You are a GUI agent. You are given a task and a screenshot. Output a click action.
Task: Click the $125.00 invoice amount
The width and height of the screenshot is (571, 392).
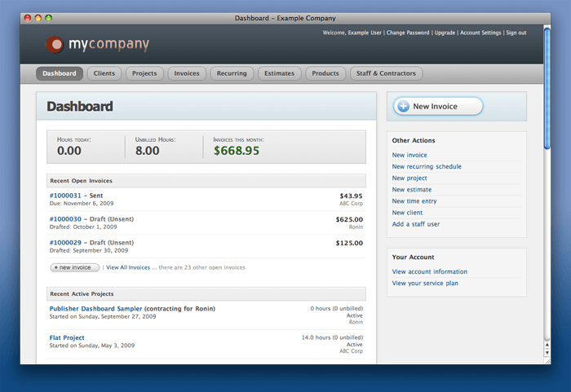(x=349, y=243)
